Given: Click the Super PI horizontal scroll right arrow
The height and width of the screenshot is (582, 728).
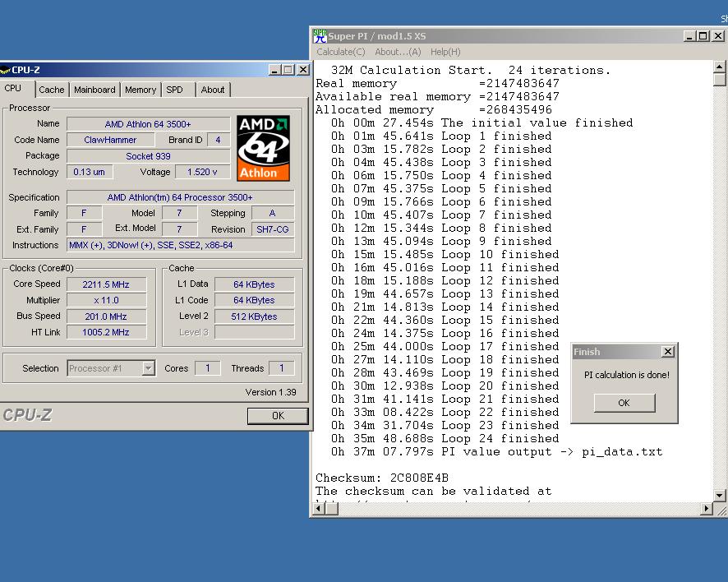Looking at the screenshot, I should [707, 509].
